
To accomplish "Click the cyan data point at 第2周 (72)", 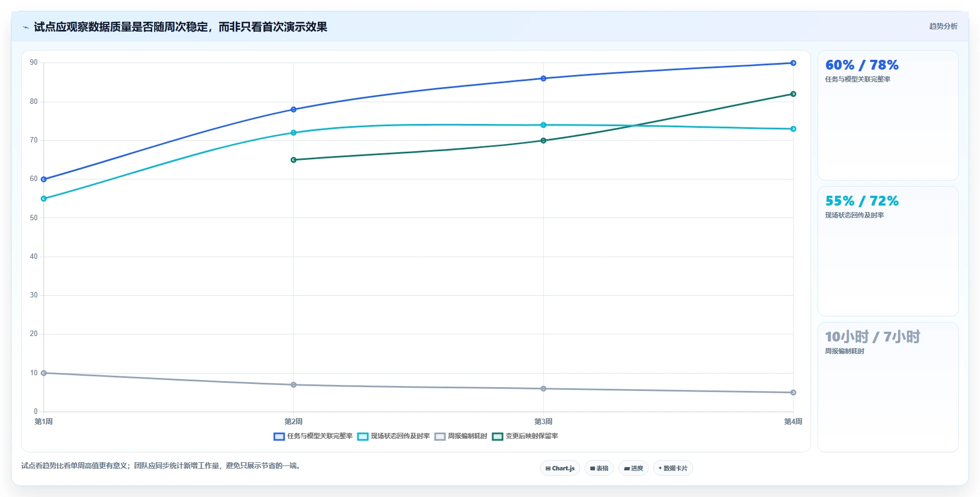I will pos(293,133).
